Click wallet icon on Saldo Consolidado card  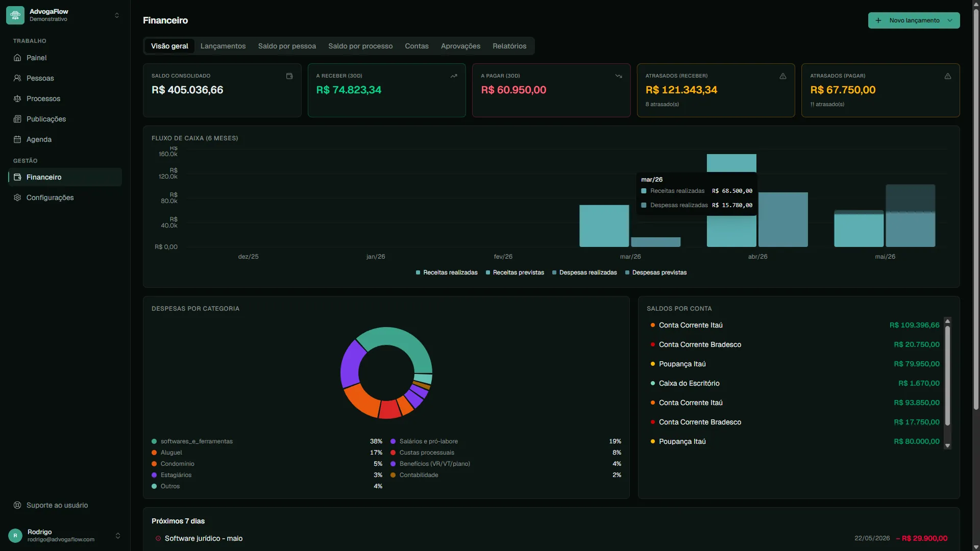point(289,76)
